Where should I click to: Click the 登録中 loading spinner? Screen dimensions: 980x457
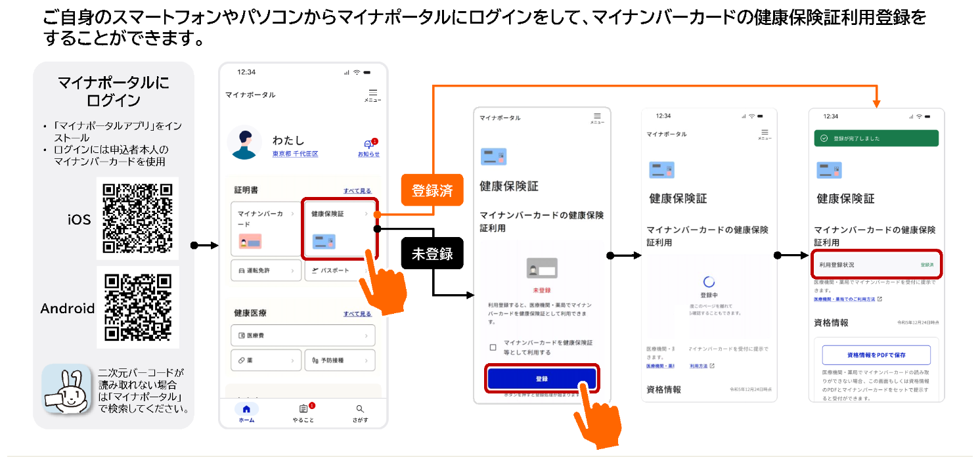pyautogui.click(x=709, y=282)
